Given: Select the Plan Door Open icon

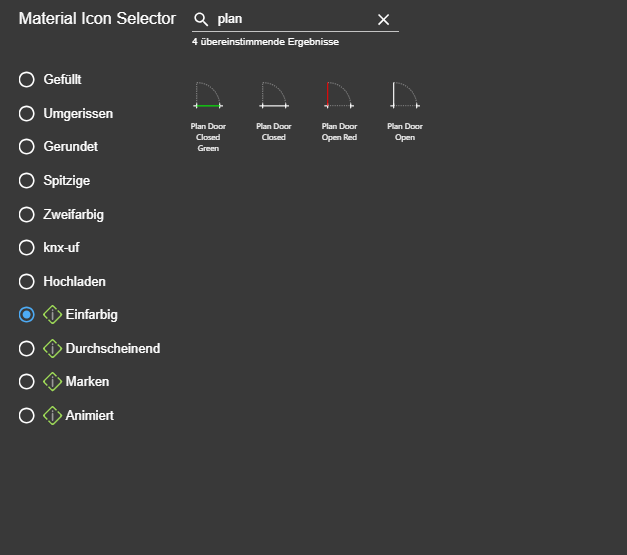Looking at the screenshot, I should point(405,97).
